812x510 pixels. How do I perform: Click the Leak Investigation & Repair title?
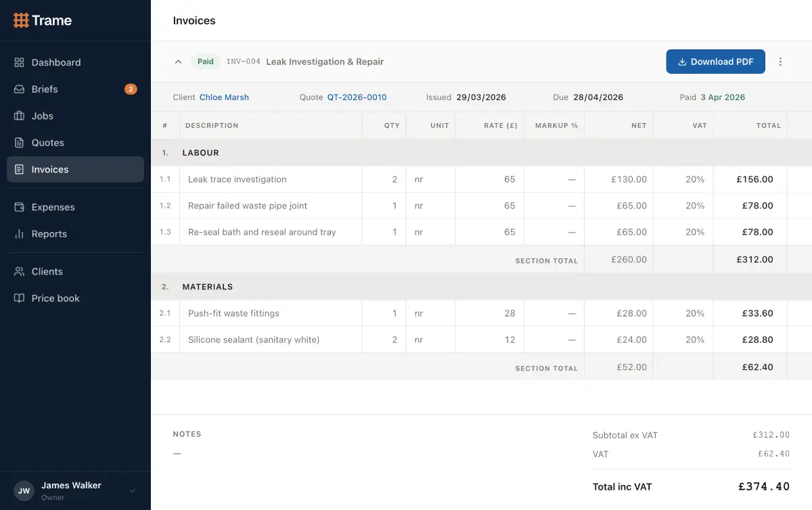click(325, 62)
